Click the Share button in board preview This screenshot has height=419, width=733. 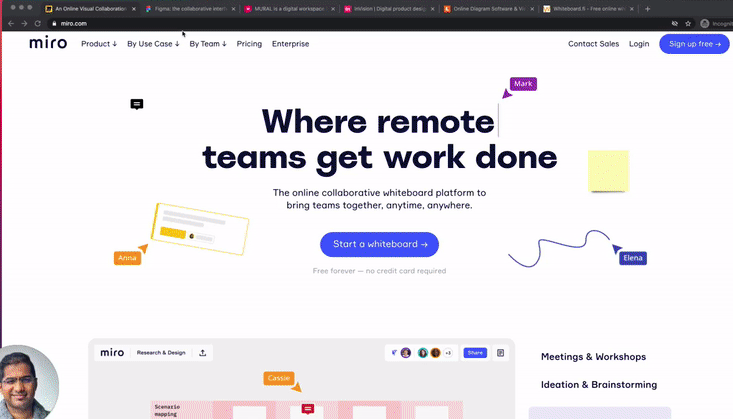(475, 353)
